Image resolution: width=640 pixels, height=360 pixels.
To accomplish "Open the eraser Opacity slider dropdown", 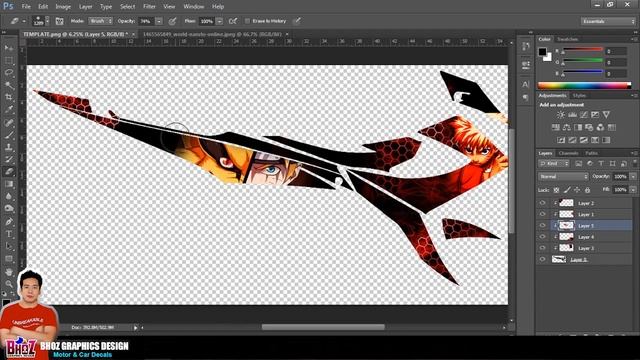I will [159, 21].
